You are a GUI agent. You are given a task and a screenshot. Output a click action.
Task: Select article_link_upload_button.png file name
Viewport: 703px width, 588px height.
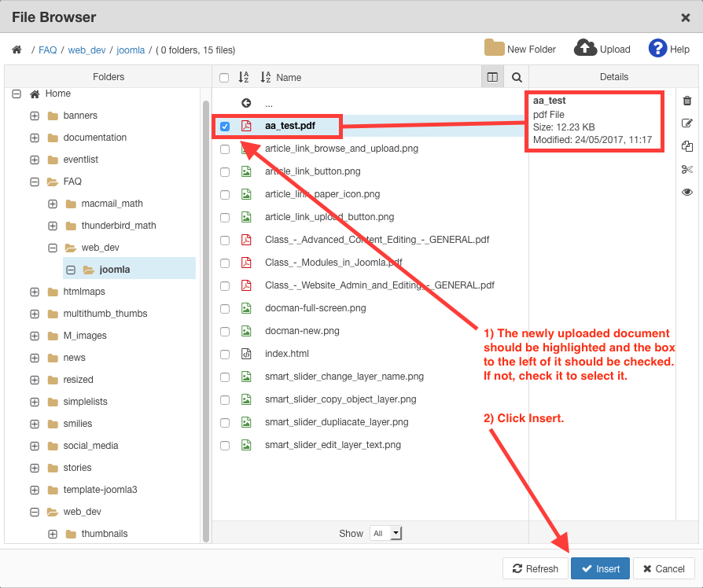329,217
